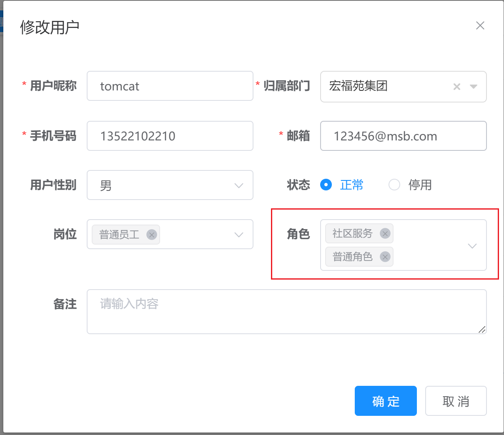Click the 用户性别 label
Image resolution: width=504 pixels, height=435 pixels.
point(53,185)
